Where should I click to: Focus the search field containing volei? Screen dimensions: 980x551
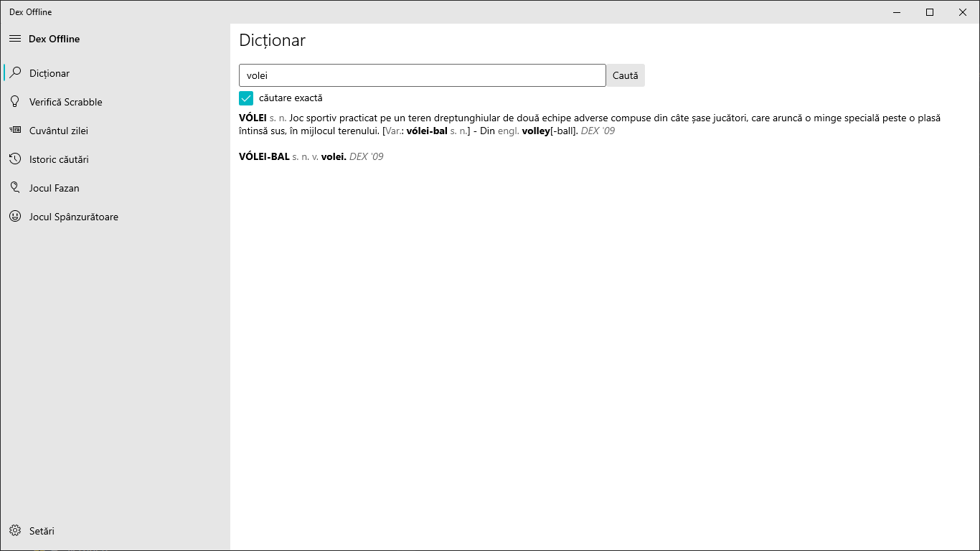click(423, 75)
